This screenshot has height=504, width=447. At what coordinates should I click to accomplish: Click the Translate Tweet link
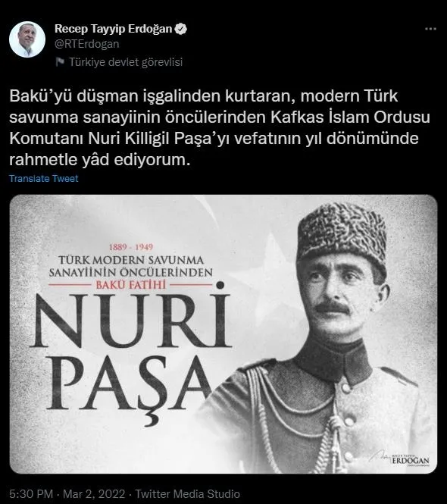(x=44, y=178)
